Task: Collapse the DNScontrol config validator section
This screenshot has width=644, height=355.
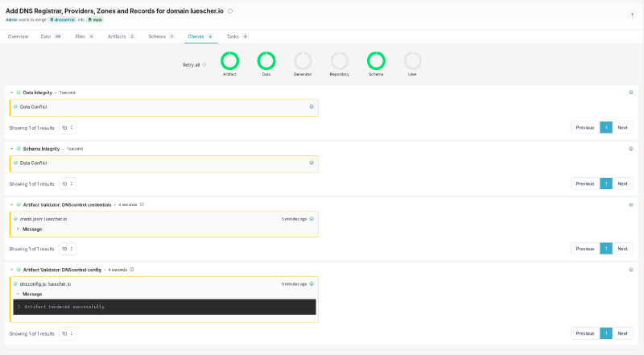Action: pyautogui.click(x=11, y=270)
